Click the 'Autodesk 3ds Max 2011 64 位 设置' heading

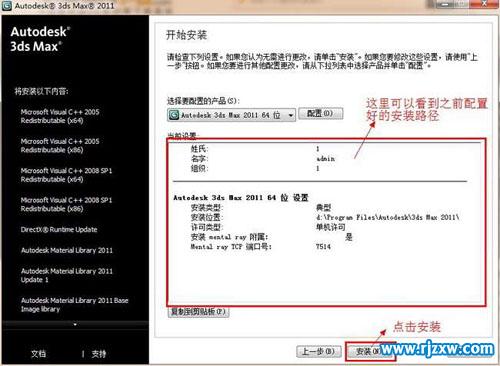pyautogui.click(x=241, y=198)
